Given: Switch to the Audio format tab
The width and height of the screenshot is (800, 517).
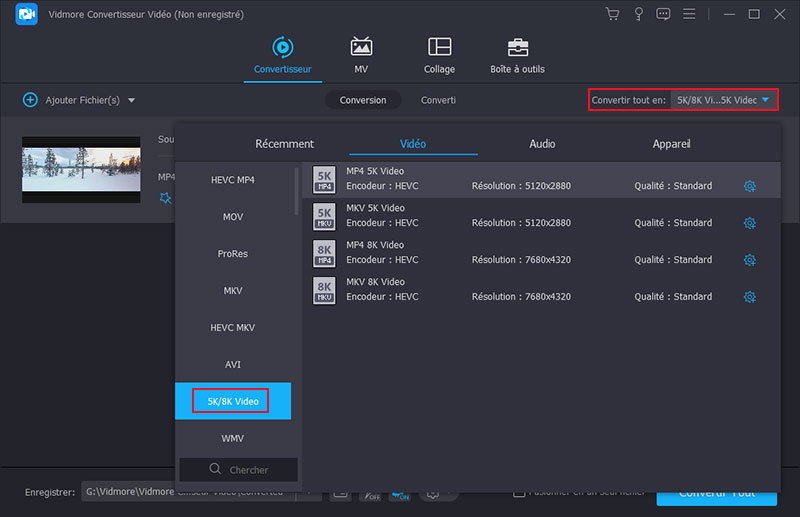Looking at the screenshot, I should pyautogui.click(x=542, y=144).
